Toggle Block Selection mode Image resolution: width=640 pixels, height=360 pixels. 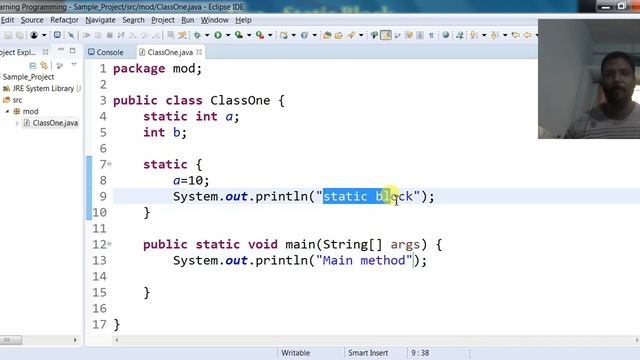click(x=420, y=36)
